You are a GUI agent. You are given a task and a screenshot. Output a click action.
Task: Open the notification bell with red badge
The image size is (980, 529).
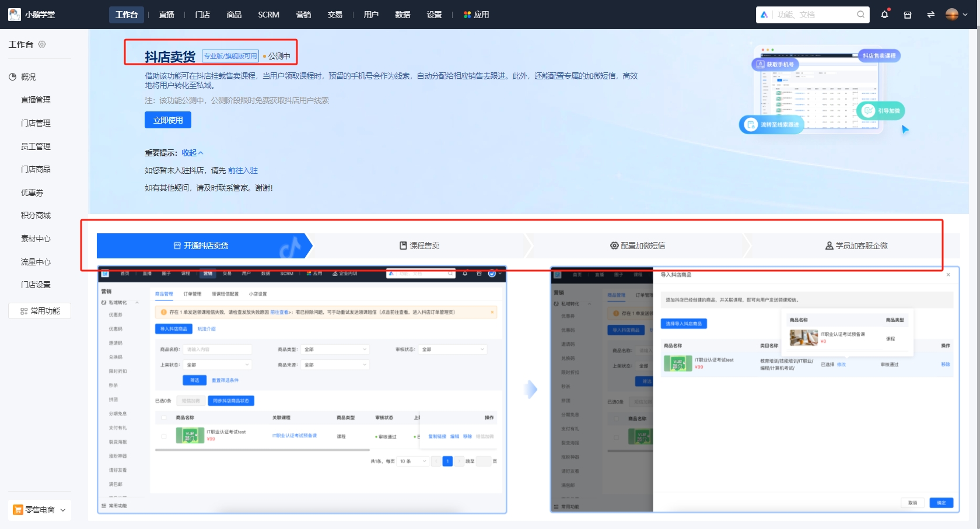(x=884, y=14)
